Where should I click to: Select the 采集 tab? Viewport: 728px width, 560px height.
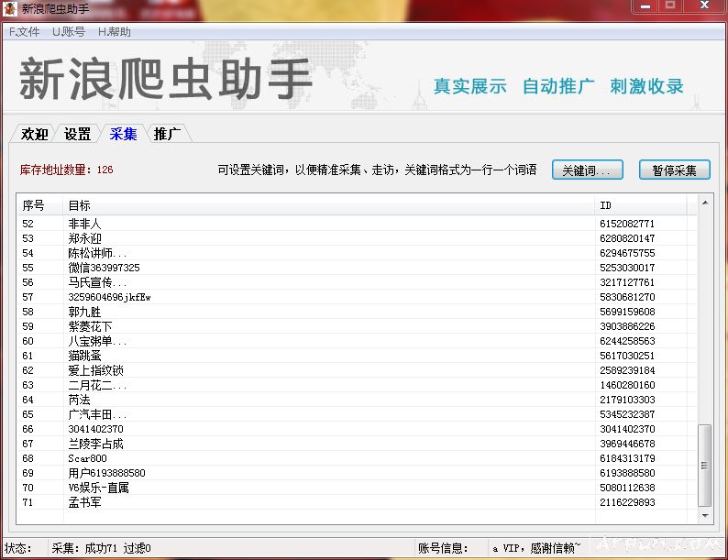click(123, 134)
